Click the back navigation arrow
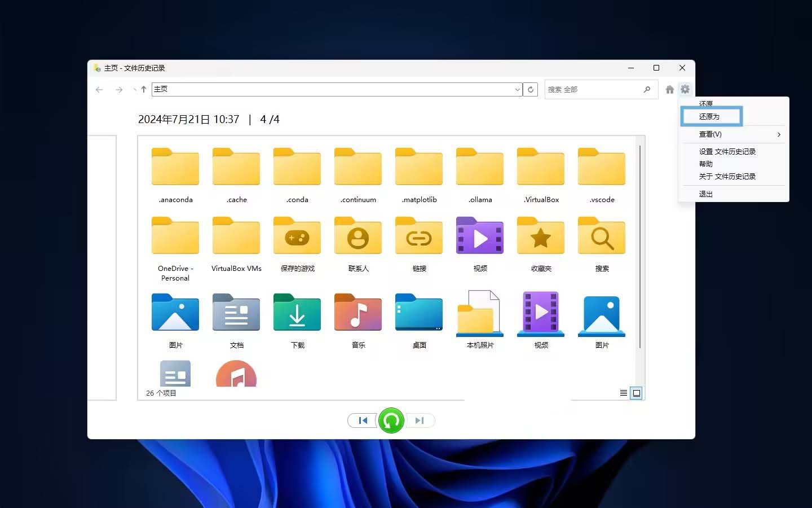The width and height of the screenshot is (812, 508). [x=99, y=89]
